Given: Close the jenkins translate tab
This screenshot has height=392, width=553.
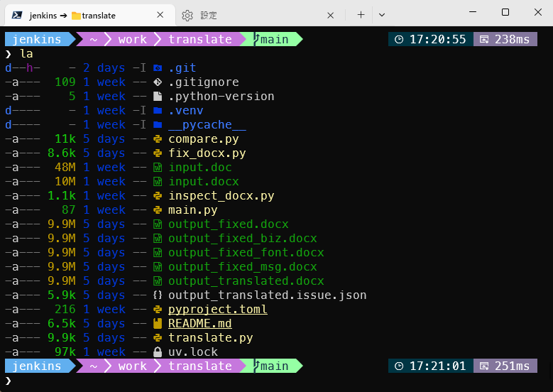Looking at the screenshot, I should (161, 15).
